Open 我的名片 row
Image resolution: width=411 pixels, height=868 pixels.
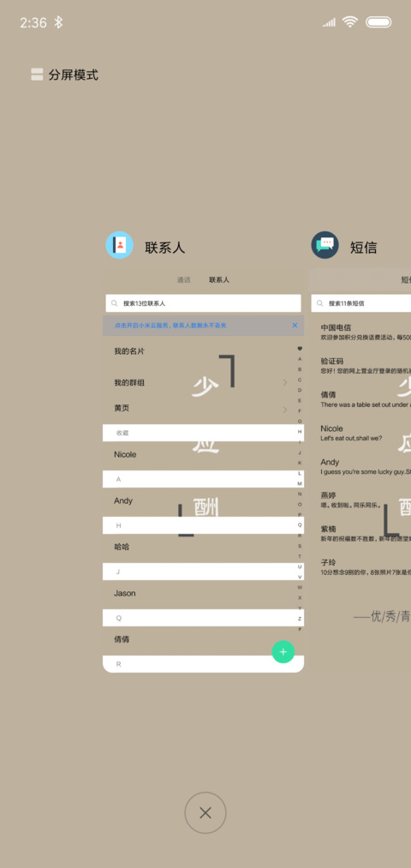tap(203, 351)
